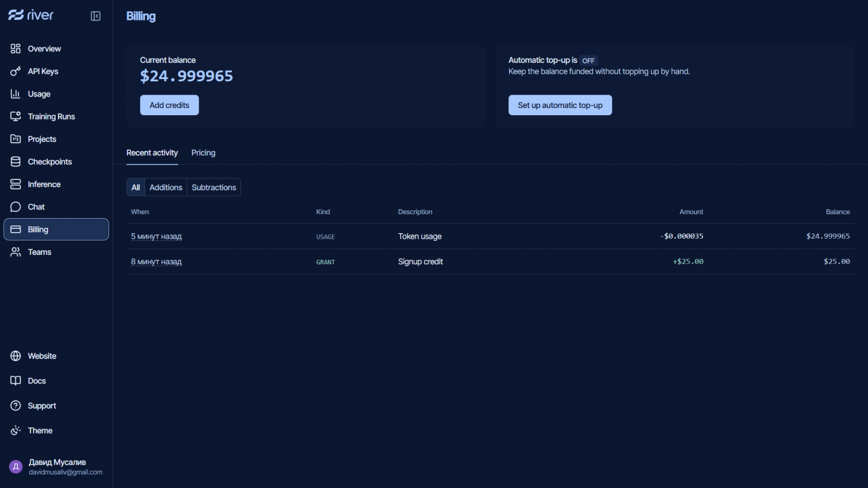Switch to the Recent activity tab

click(152, 152)
